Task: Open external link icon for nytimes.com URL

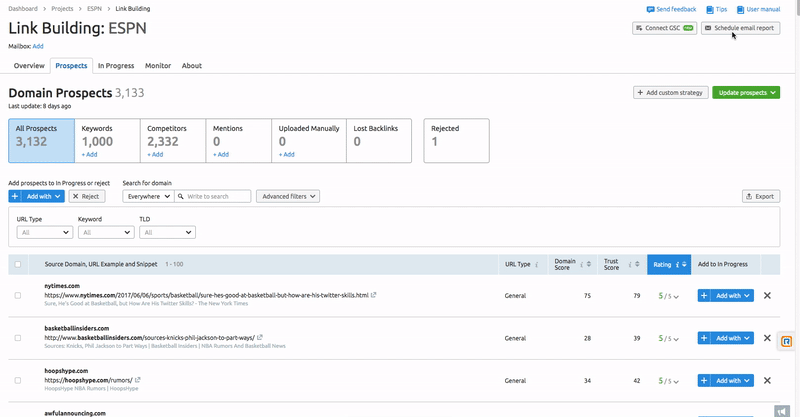Action: 373,295
